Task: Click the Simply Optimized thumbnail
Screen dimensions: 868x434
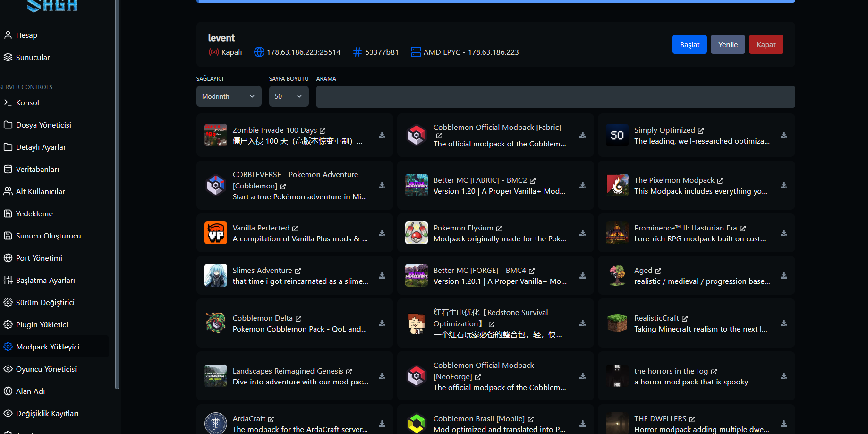Action: [617, 135]
